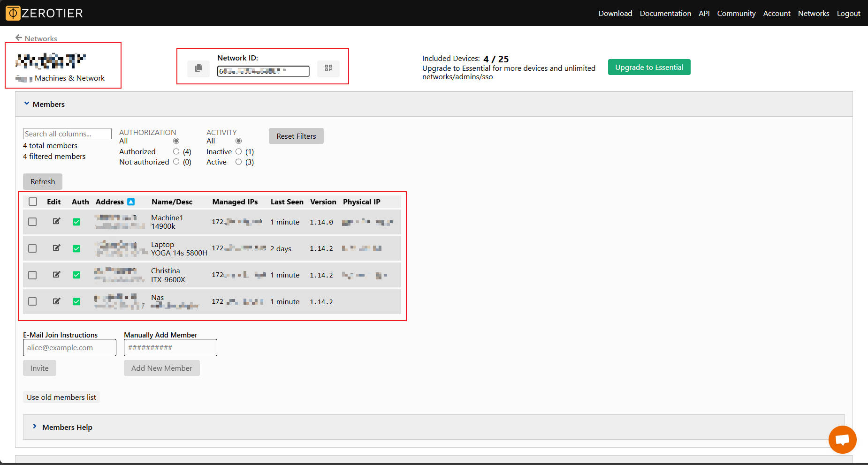
Task: Check the select-all members checkbox
Action: (32, 201)
